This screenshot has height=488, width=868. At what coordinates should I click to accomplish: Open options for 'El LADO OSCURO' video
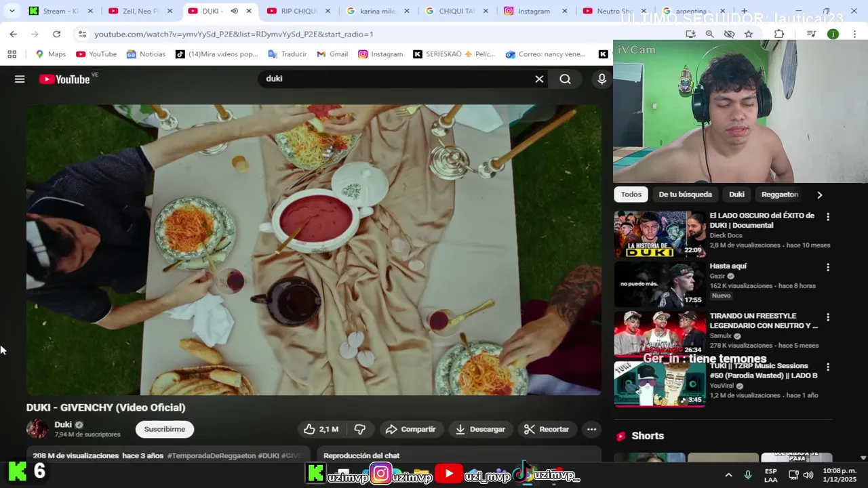pos(827,217)
